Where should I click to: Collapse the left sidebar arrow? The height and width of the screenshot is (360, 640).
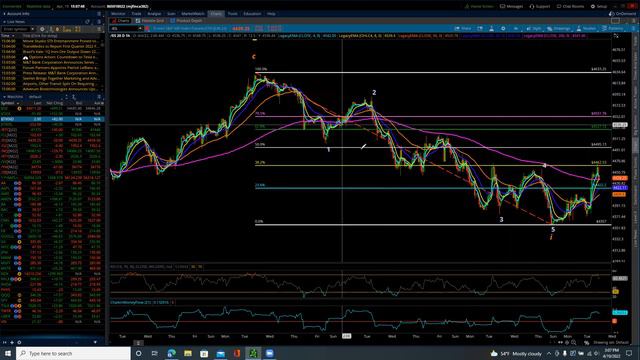(x=5, y=342)
